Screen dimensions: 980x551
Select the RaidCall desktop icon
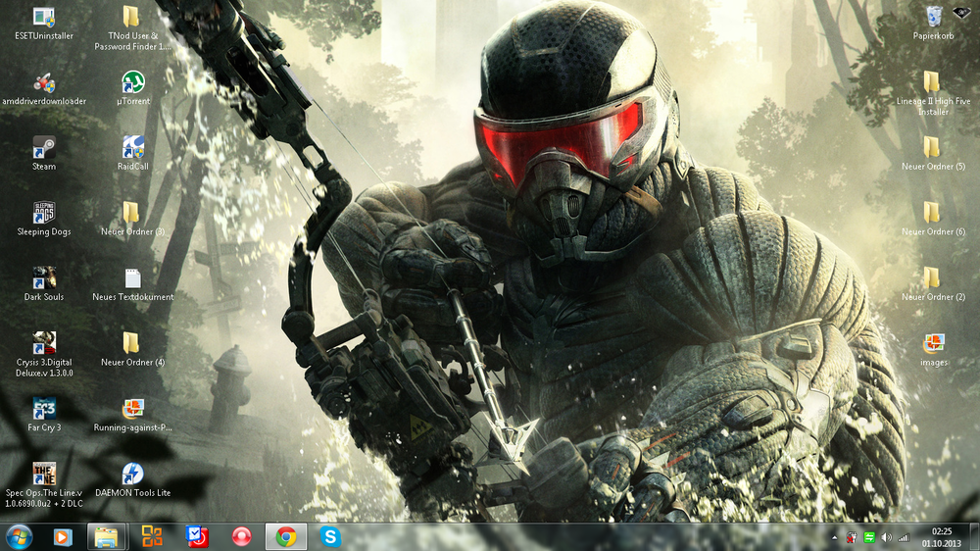[x=132, y=148]
